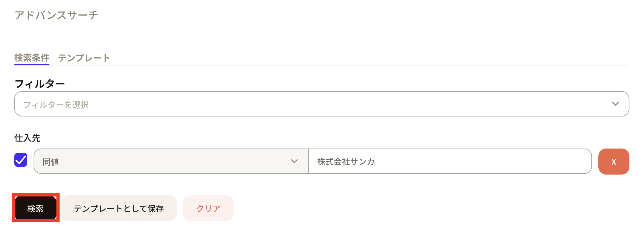644x252 pixels.
Task: Click the 仕入先 field label
Action: [x=28, y=138]
